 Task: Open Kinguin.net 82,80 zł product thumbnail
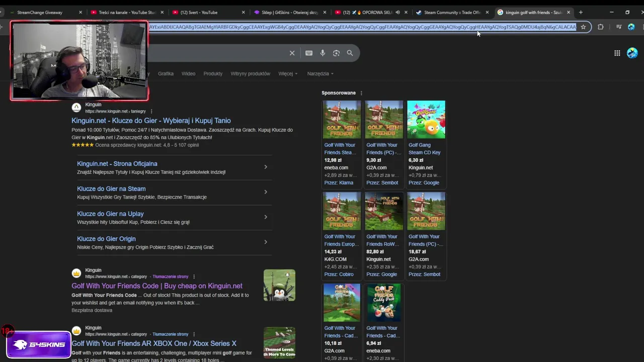coord(384,211)
